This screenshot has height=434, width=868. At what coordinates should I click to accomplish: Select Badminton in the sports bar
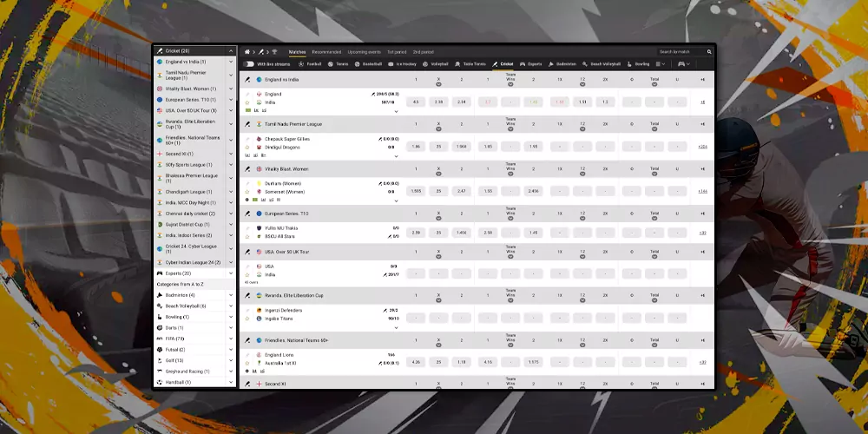tap(562, 64)
